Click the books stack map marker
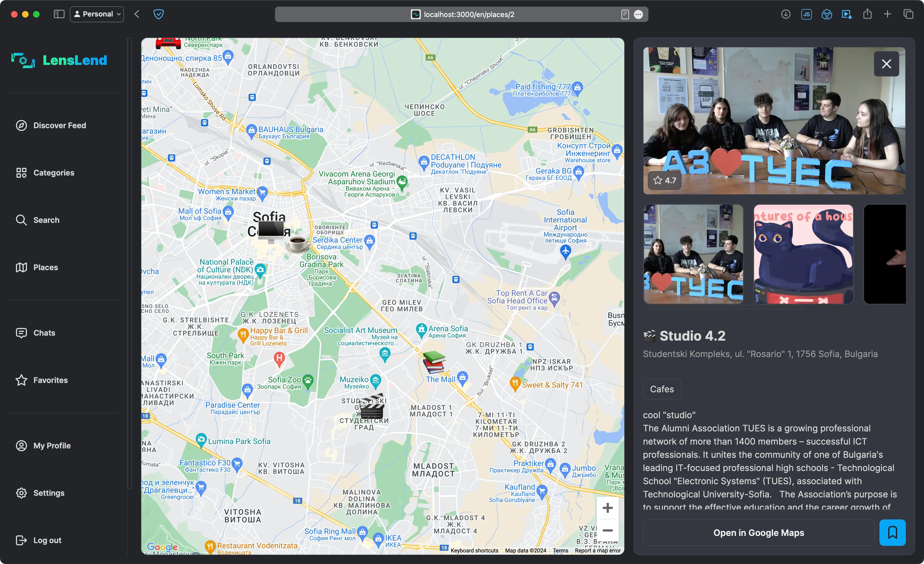This screenshot has height=564, width=924. (x=434, y=362)
